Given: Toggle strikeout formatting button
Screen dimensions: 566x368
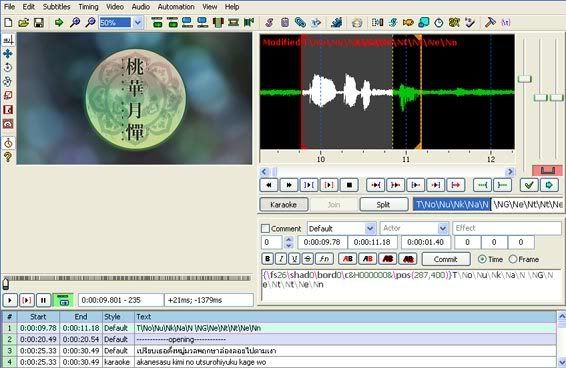Looking at the screenshot, I should click(308, 259).
